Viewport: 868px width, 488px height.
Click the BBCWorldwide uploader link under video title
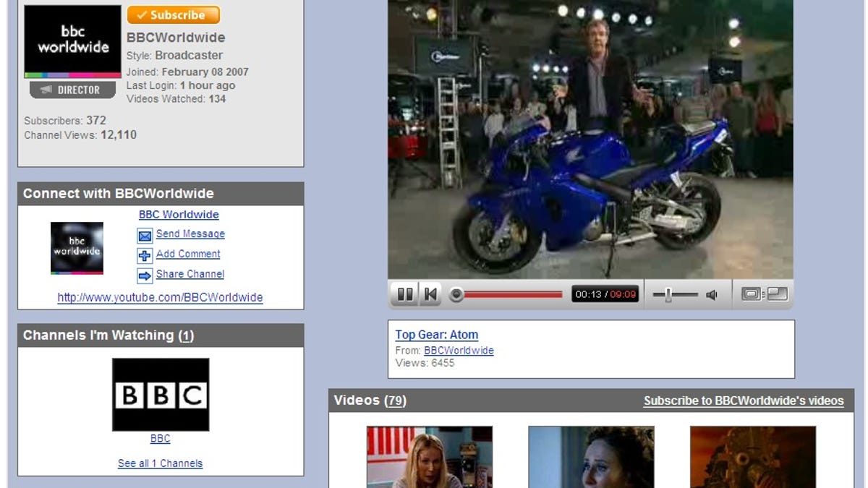click(459, 351)
